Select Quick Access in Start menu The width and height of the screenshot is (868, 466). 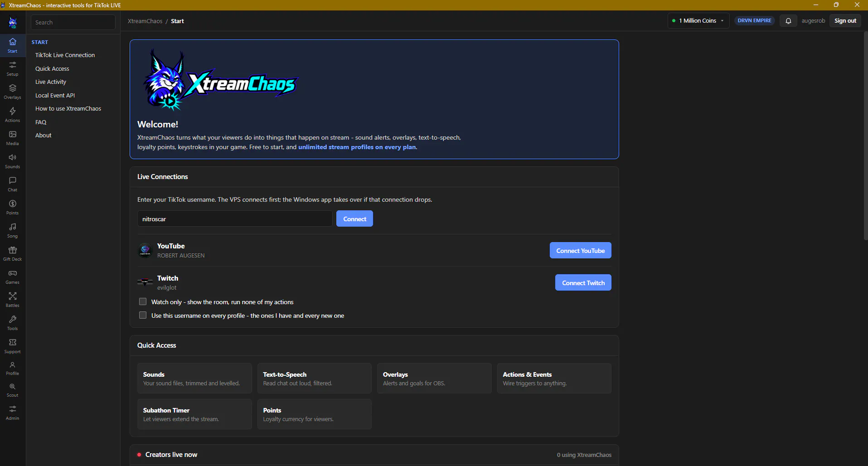pos(52,69)
